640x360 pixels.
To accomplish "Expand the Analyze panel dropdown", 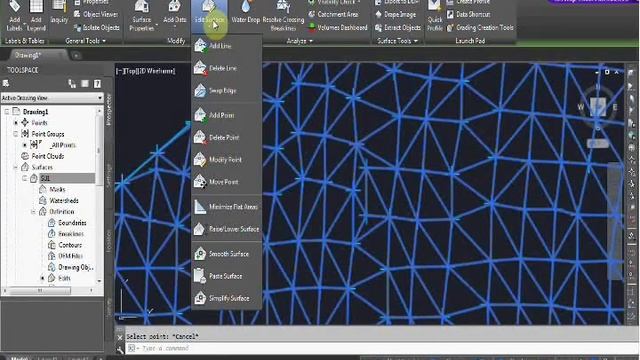I will click(300, 40).
